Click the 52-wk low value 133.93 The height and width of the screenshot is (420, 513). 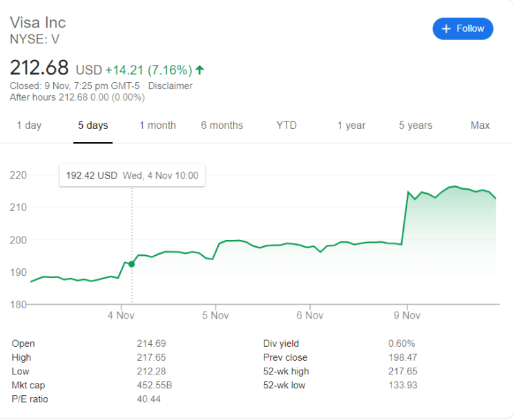pos(403,386)
